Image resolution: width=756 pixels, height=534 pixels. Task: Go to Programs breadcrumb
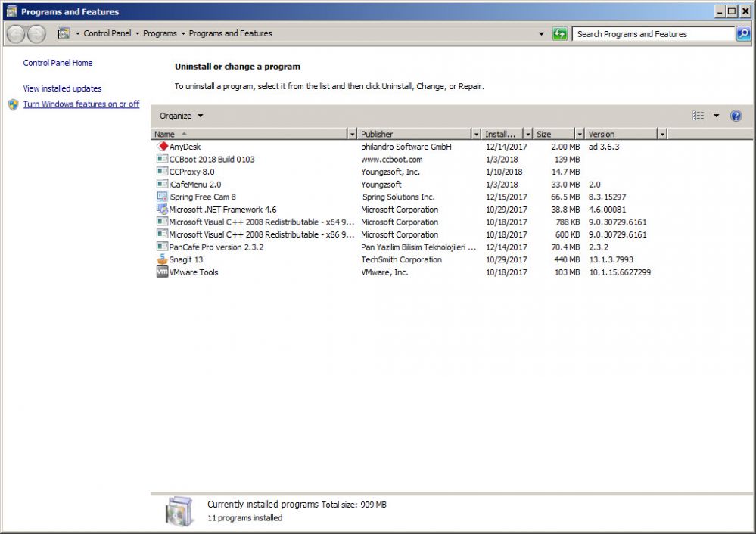coord(160,33)
